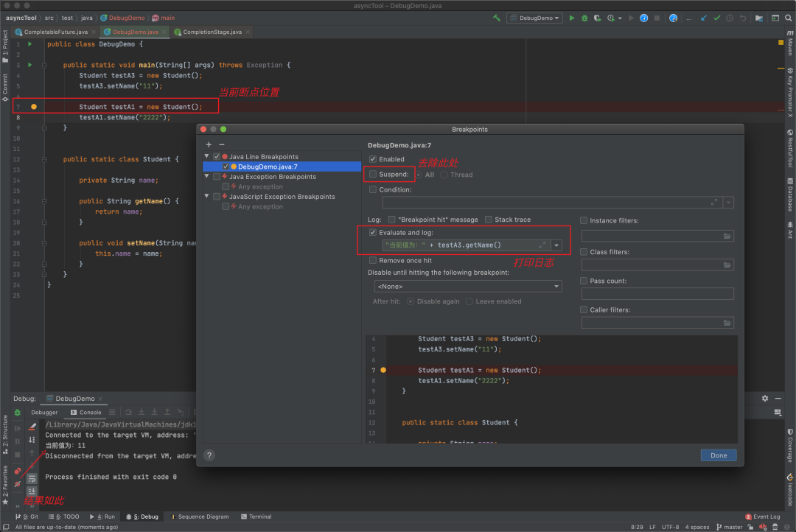
Task: Click the Done button
Action: [x=719, y=455]
